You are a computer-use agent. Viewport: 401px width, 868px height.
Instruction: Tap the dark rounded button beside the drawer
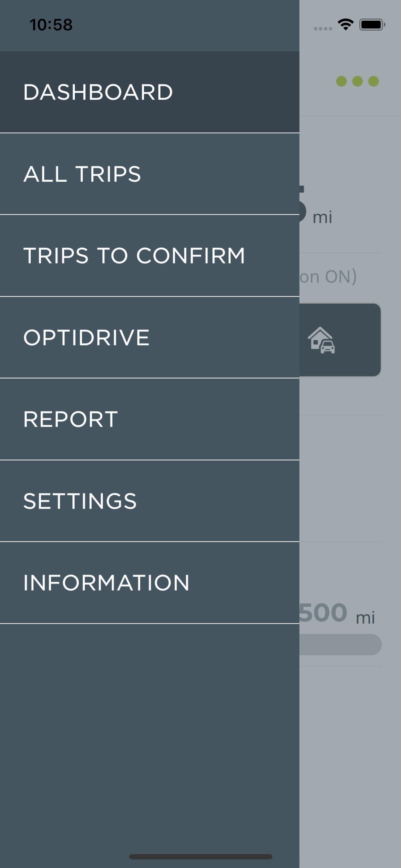click(340, 340)
